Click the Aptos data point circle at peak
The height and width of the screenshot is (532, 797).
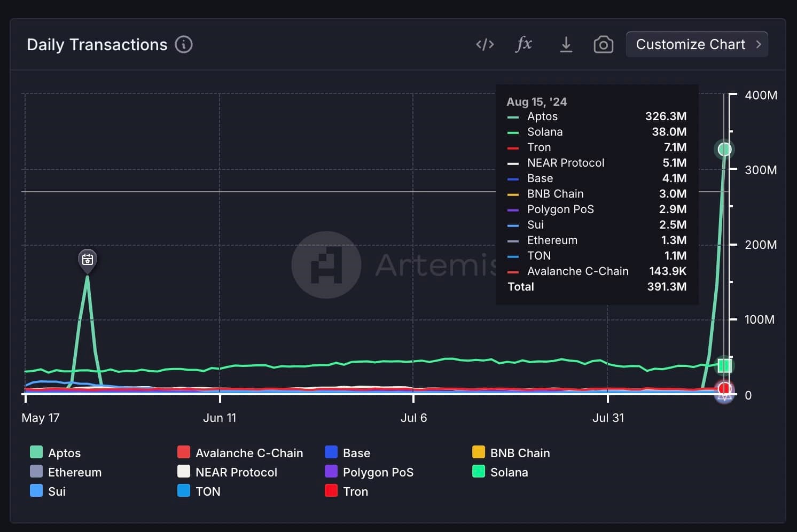pyautogui.click(x=724, y=149)
